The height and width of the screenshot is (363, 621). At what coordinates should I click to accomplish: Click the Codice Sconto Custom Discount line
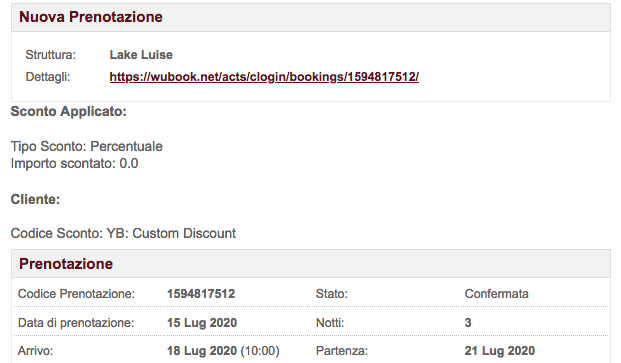(123, 233)
